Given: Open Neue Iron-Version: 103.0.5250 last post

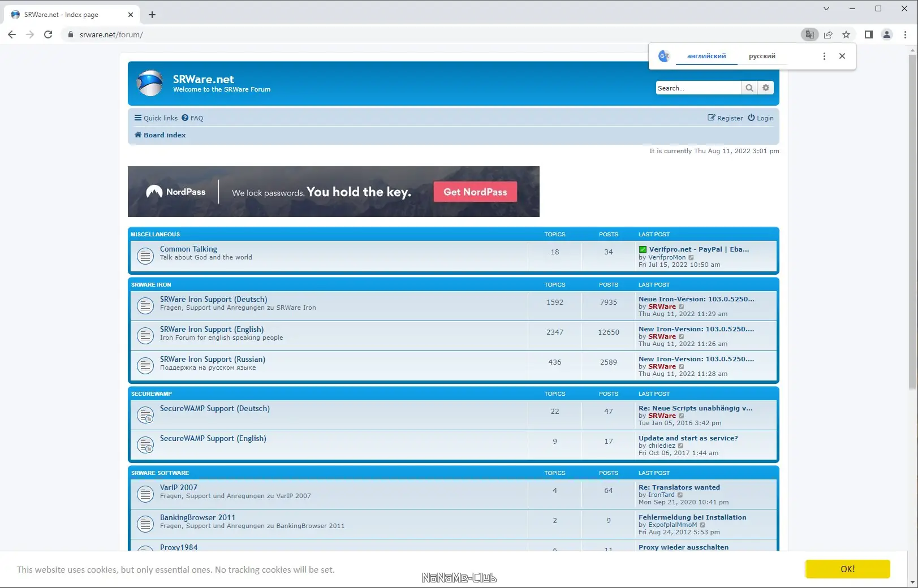Looking at the screenshot, I should [696, 299].
